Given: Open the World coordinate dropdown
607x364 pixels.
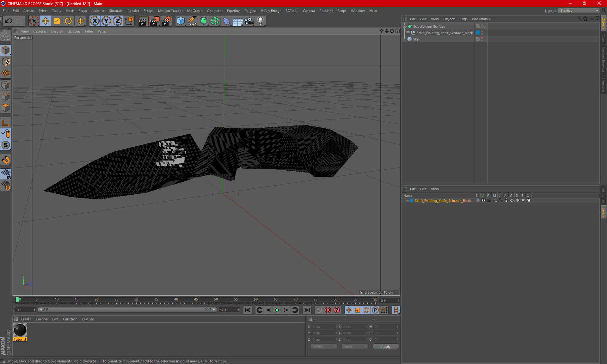Looking at the screenshot, I should click(x=324, y=346).
